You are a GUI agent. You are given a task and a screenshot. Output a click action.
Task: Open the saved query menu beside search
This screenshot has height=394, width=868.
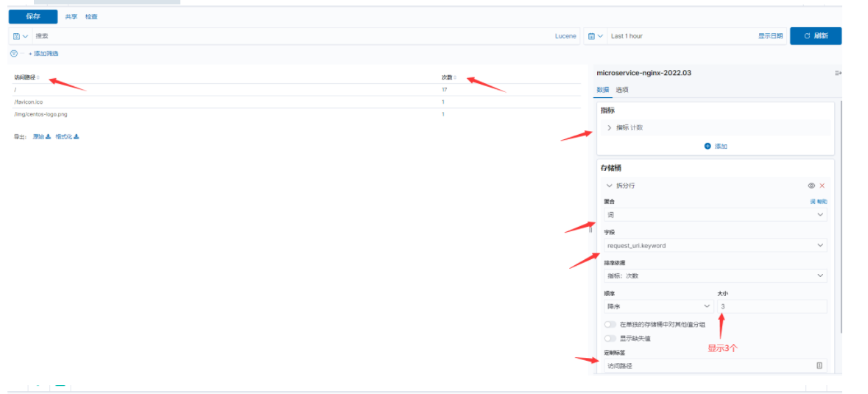coord(21,36)
